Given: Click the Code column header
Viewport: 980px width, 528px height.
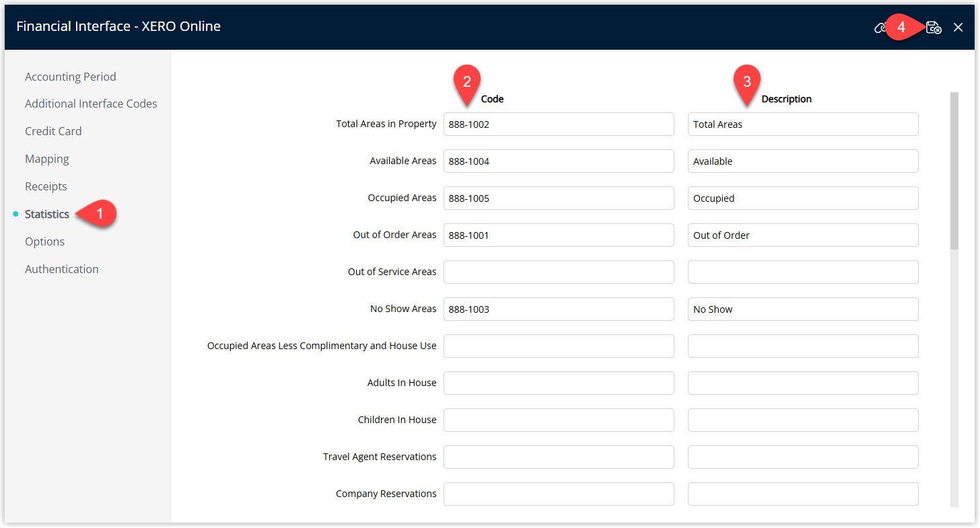Looking at the screenshot, I should coord(492,99).
